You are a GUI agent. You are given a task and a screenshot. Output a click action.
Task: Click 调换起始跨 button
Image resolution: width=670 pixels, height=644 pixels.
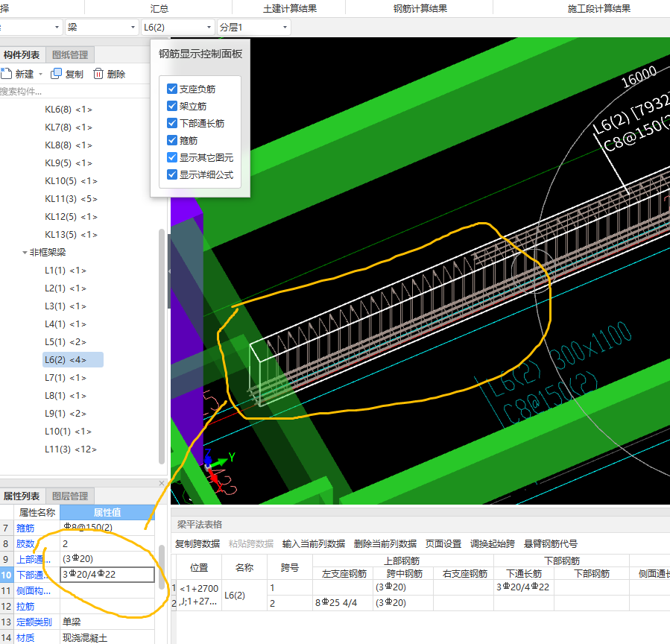tap(493, 543)
